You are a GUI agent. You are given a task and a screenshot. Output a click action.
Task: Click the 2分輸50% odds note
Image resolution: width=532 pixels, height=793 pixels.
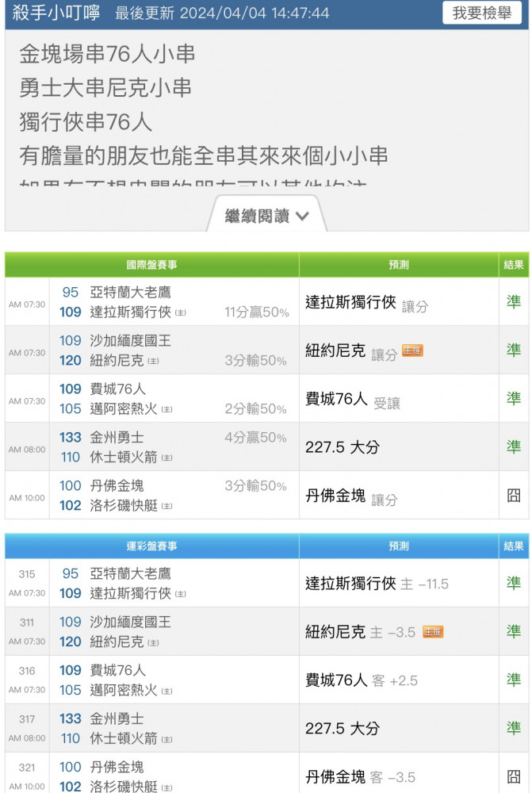(x=256, y=409)
